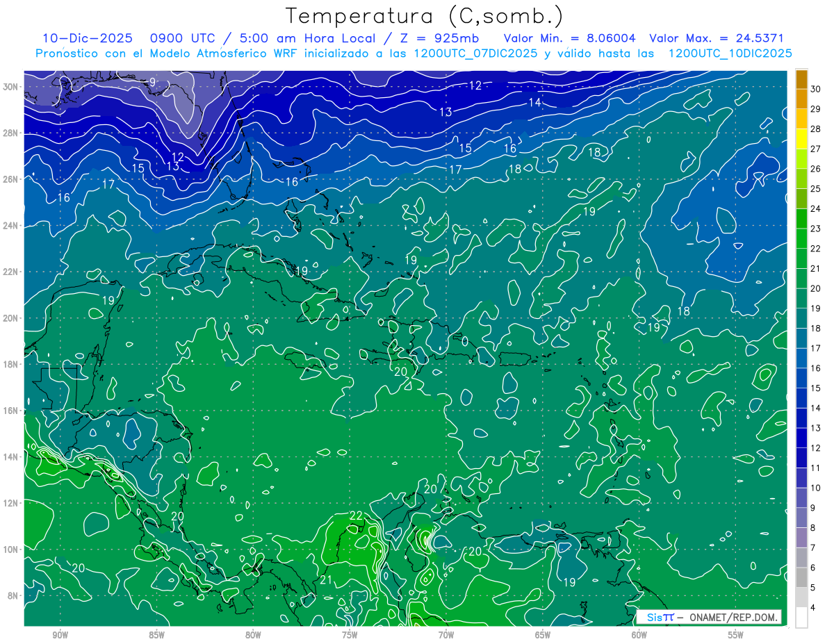Click the "12N" latitude axis label

12,503
